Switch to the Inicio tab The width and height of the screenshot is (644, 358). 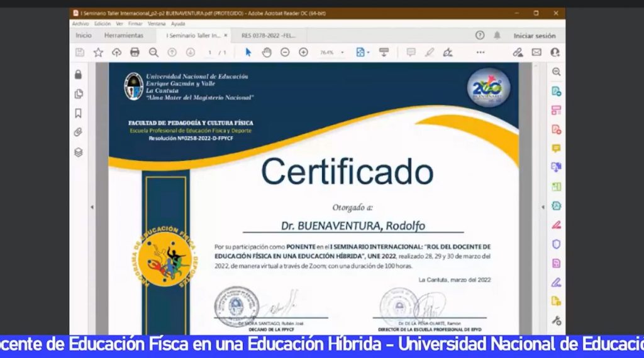[x=84, y=36]
